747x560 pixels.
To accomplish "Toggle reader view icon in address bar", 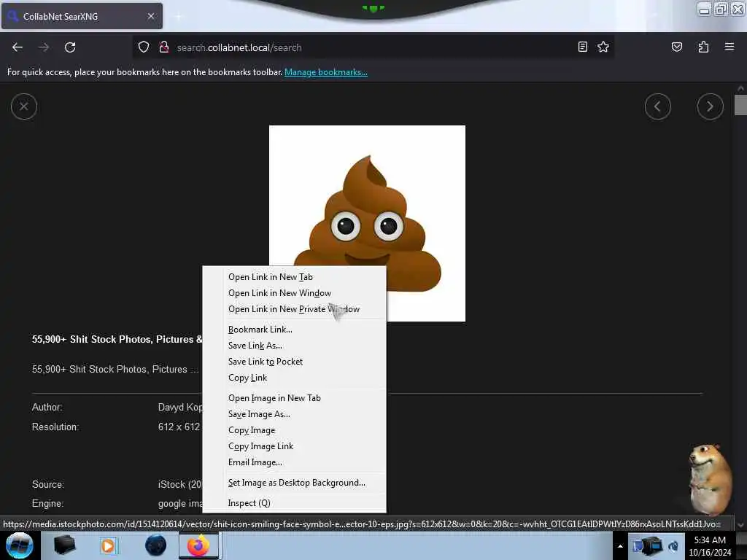I will 582,47.
